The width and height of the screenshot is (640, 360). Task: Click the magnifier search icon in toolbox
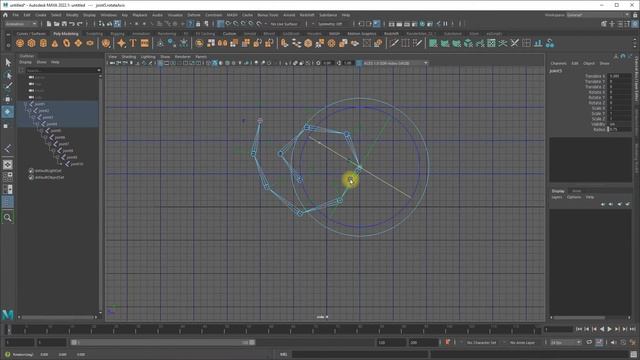click(x=8, y=218)
